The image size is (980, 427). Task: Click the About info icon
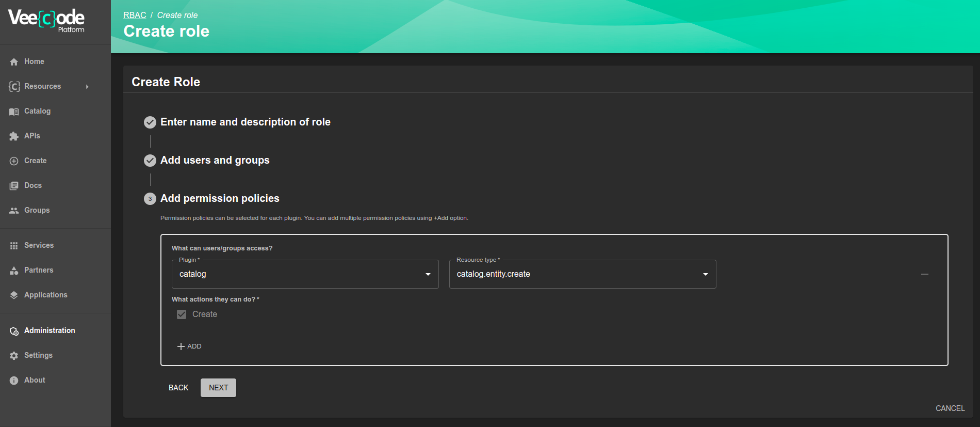click(x=14, y=381)
